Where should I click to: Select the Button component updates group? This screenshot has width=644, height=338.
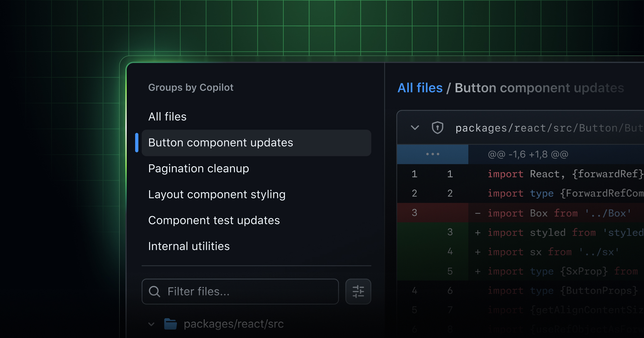click(221, 142)
